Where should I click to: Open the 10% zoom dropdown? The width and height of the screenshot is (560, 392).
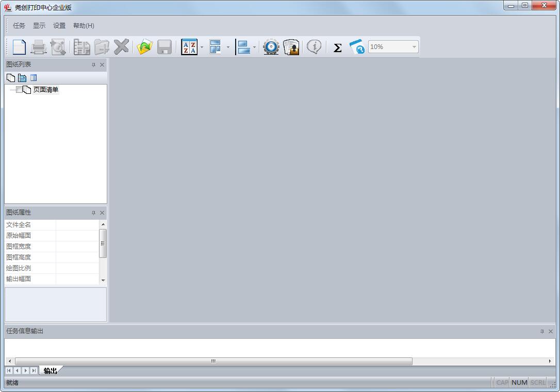pos(414,47)
